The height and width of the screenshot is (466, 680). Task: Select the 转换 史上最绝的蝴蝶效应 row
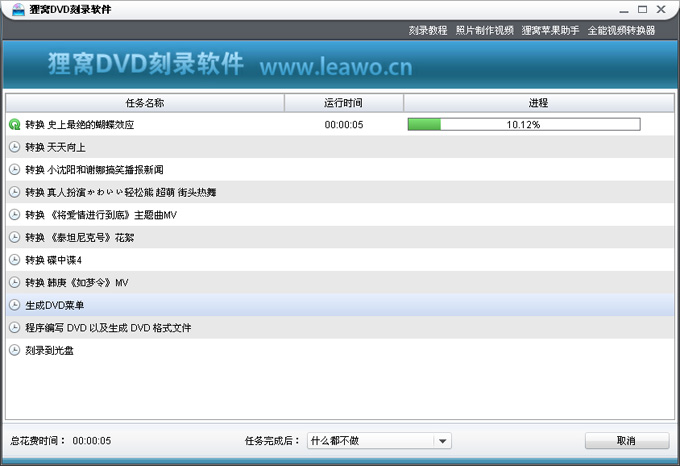point(340,124)
